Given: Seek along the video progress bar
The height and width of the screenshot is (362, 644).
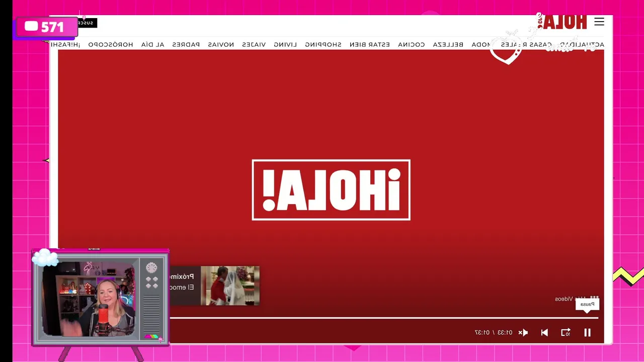Looking at the screenshot, I should 384,318.
